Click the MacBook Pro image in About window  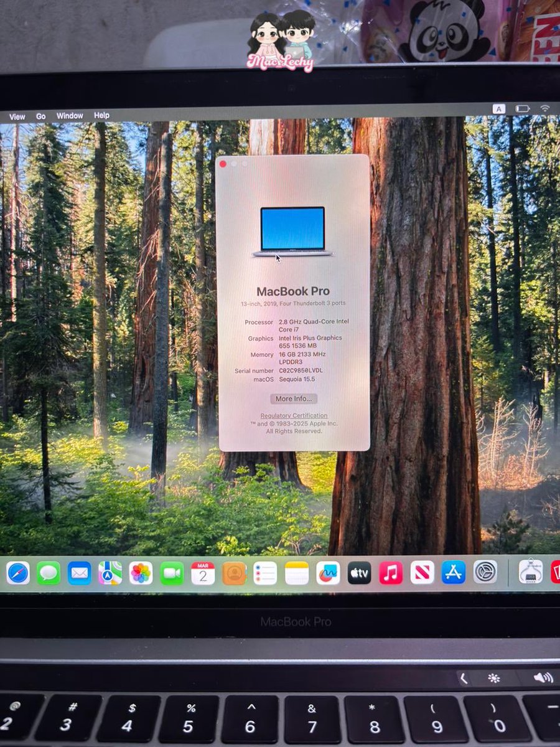coord(292,231)
